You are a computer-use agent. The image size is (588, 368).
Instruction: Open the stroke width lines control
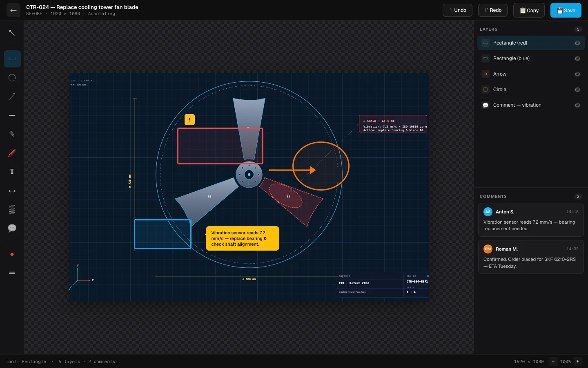point(12,273)
